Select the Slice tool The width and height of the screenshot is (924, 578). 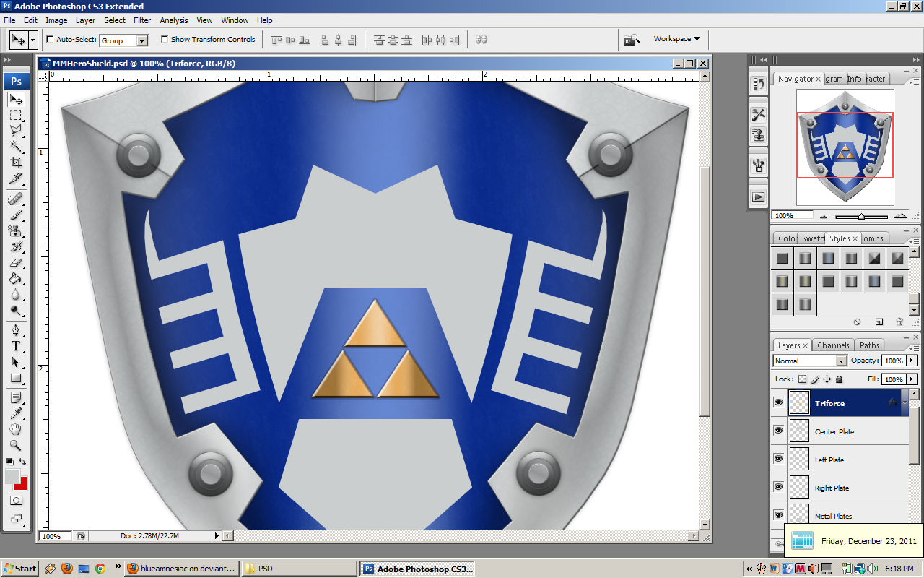16,178
